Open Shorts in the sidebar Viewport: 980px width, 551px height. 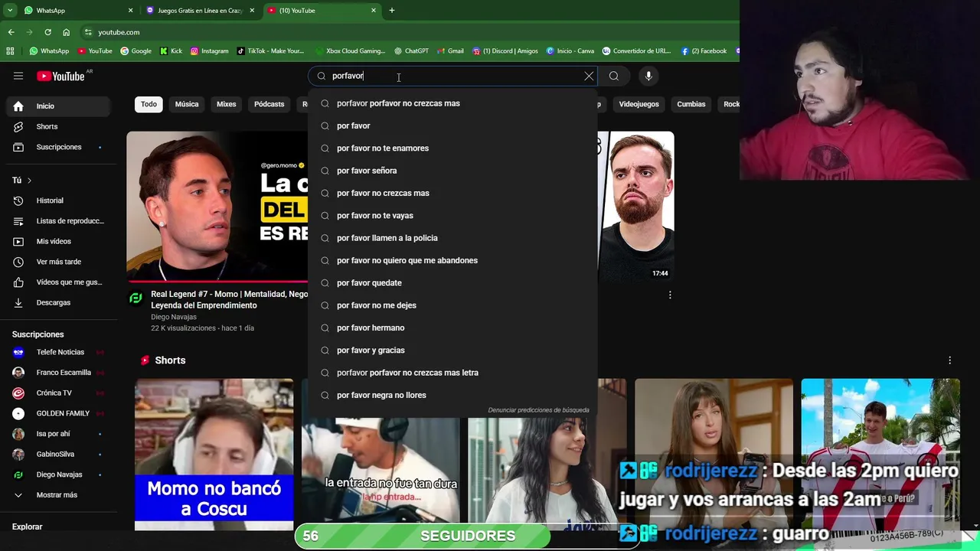coord(58,126)
